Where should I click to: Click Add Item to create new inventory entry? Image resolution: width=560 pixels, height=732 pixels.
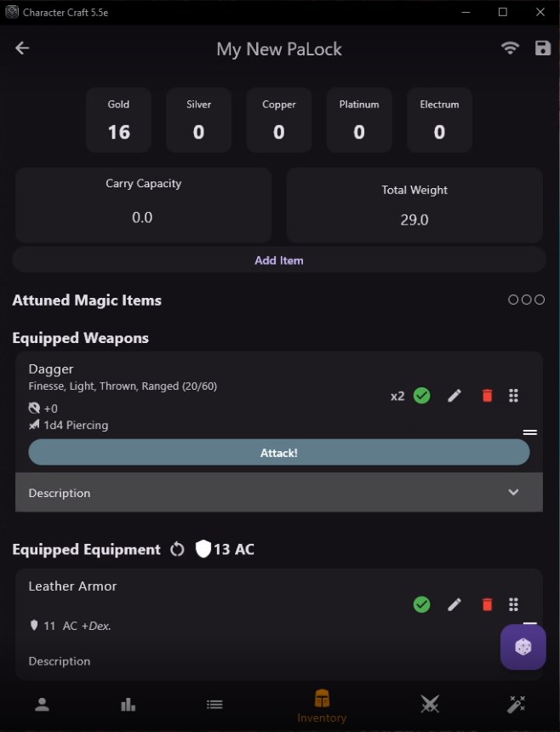[x=279, y=260]
